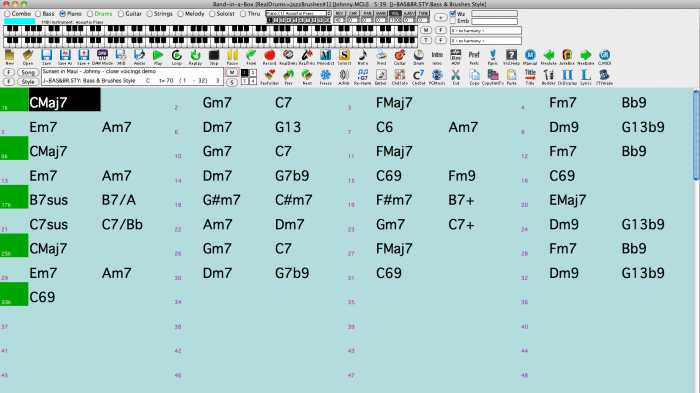The image size is (700, 393).
Task: Expand the first 'no harmony' dropdown
Action: tap(486, 31)
